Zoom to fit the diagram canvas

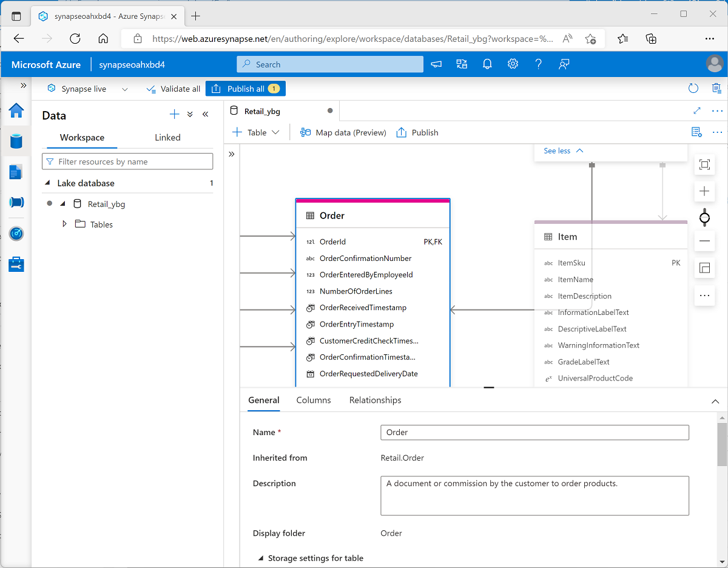pyautogui.click(x=704, y=164)
